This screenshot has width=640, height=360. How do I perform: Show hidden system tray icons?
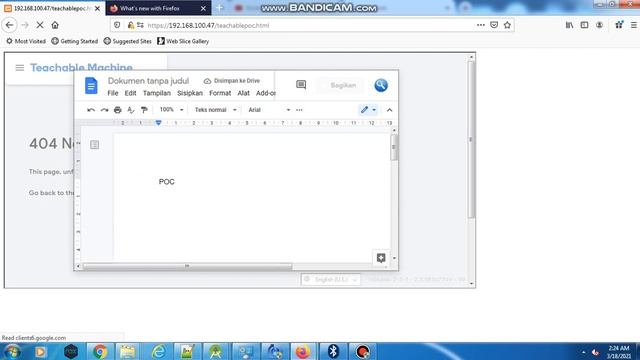coord(583,352)
